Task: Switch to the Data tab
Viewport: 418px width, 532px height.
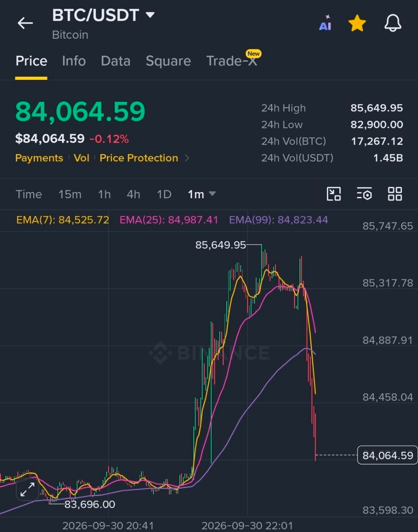Action: pyautogui.click(x=116, y=61)
